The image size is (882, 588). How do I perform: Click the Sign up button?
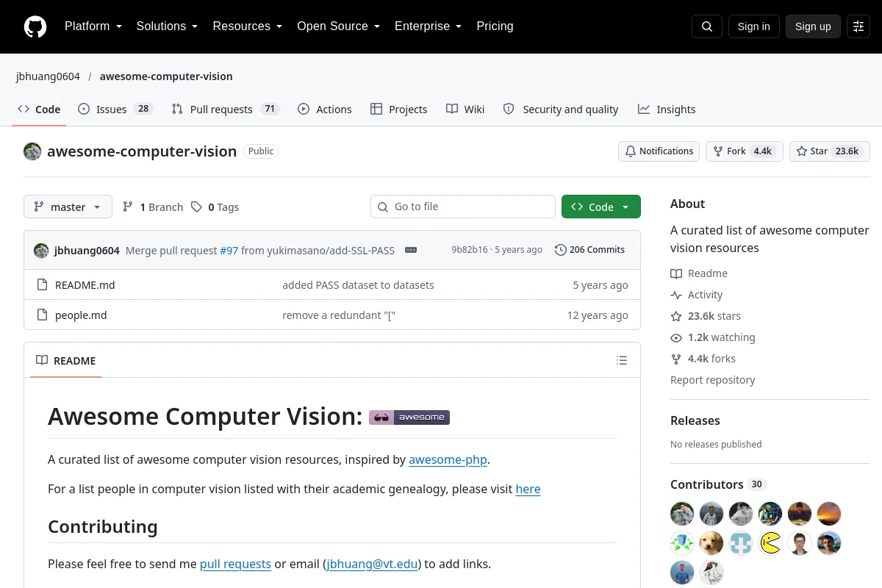[813, 26]
